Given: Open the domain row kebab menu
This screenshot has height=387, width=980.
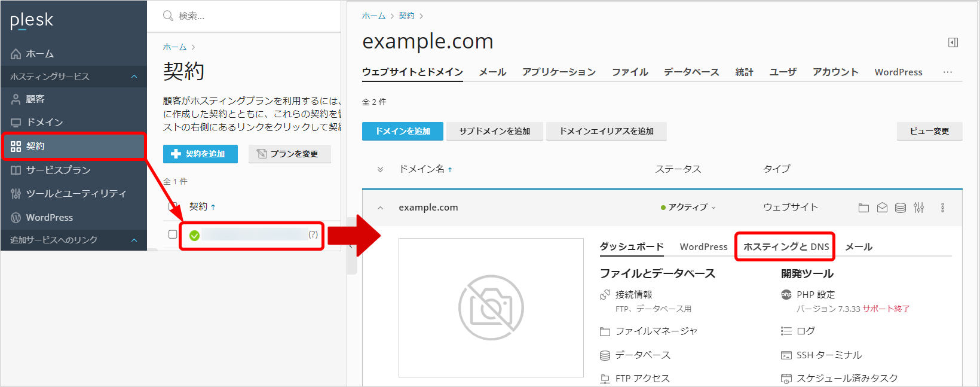Looking at the screenshot, I should click(x=942, y=208).
